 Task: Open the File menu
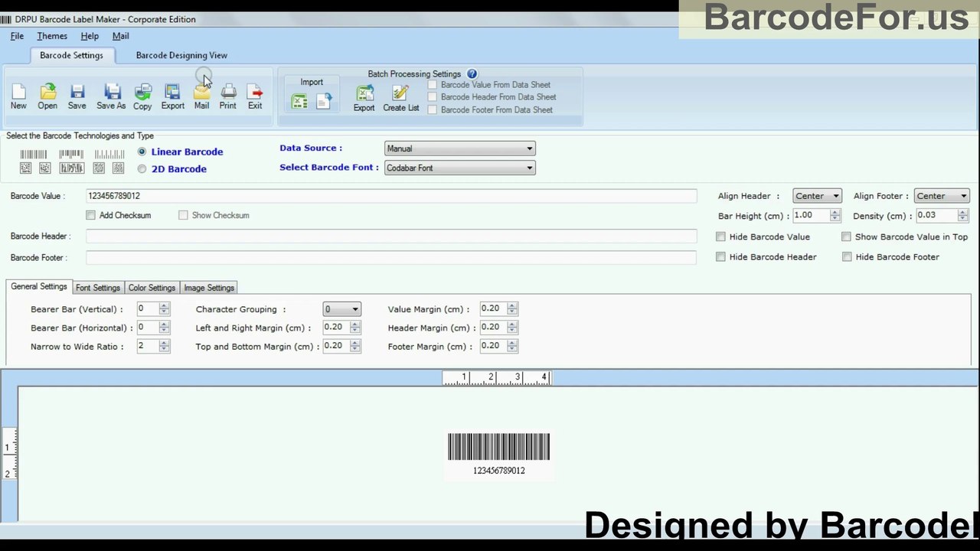tap(17, 36)
